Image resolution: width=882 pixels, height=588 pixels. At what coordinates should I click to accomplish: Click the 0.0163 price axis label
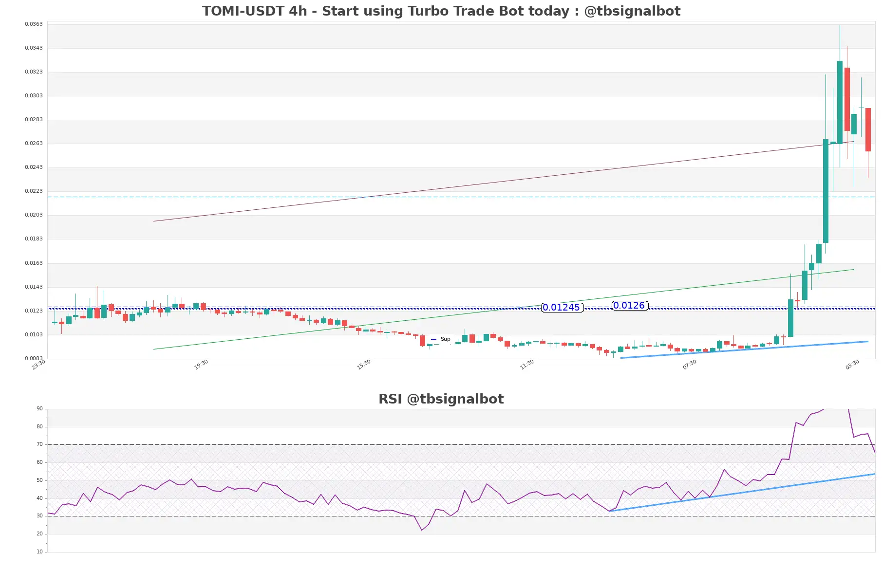(x=34, y=263)
